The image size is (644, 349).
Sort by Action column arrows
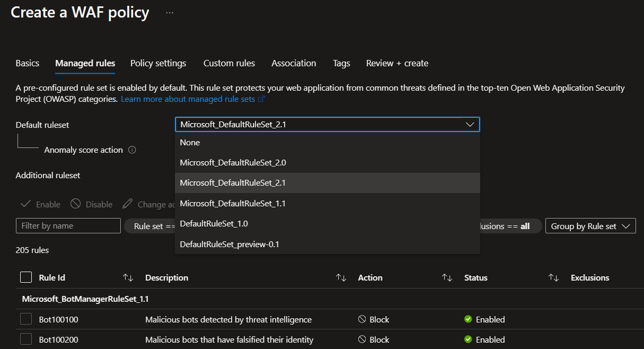coord(447,277)
